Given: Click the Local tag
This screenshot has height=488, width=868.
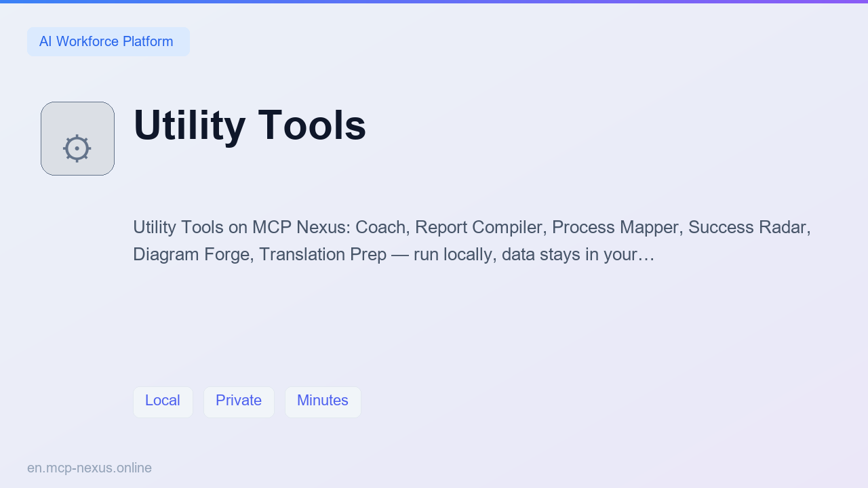Looking at the screenshot, I should pyautogui.click(x=163, y=402).
